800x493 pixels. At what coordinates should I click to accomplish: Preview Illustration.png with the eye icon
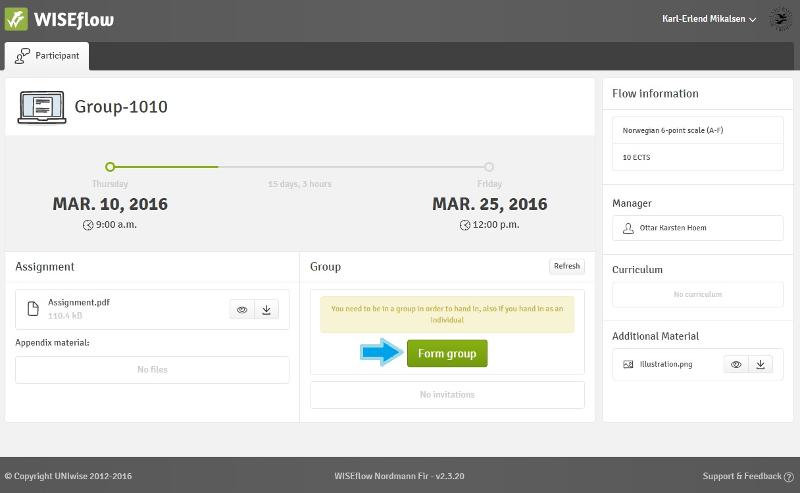(736, 364)
